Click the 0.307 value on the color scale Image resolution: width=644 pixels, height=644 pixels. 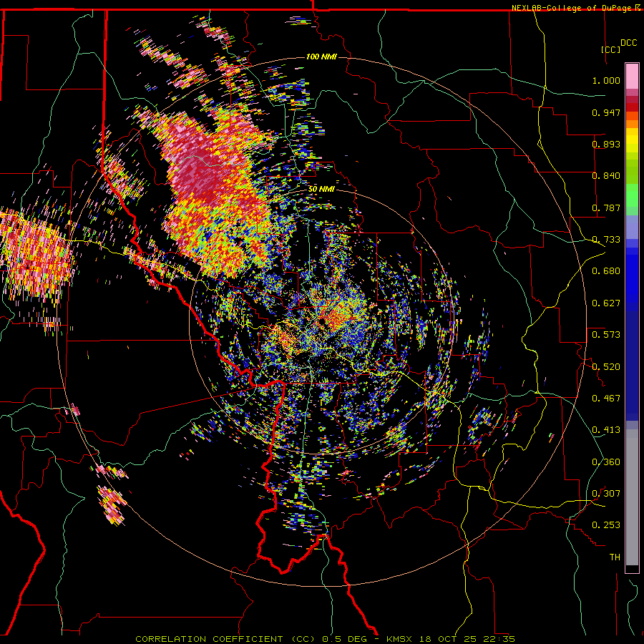coord(606,494)
